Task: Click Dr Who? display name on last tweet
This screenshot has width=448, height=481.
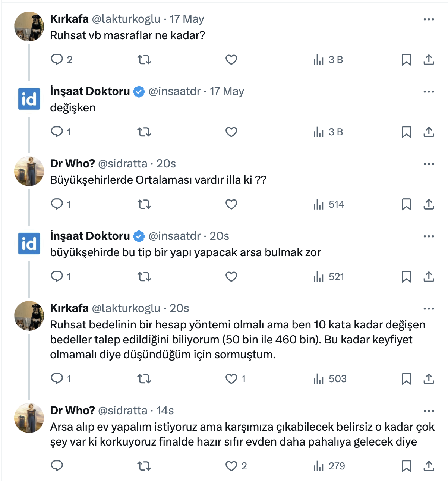Action: (x=72, y=411)
